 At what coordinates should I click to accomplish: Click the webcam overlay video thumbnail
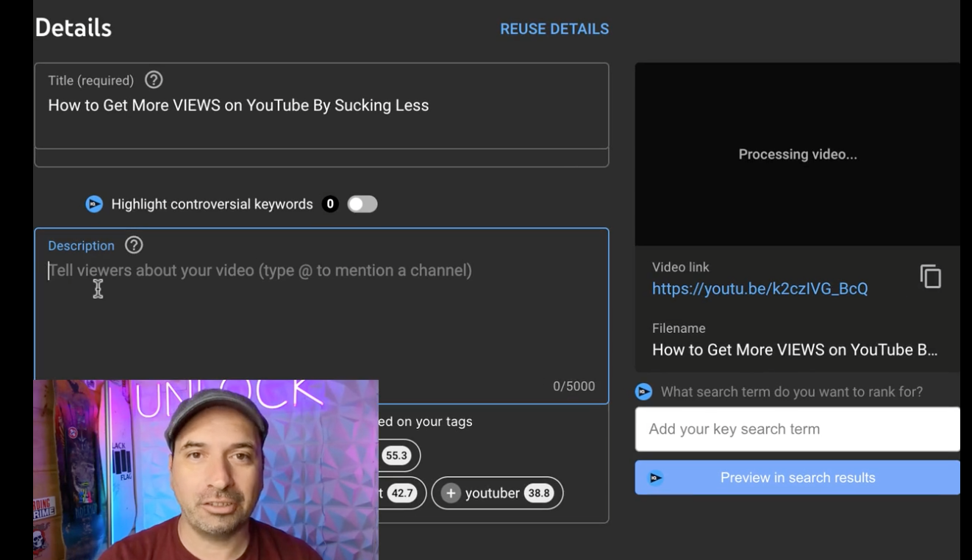tap(206, 470)
